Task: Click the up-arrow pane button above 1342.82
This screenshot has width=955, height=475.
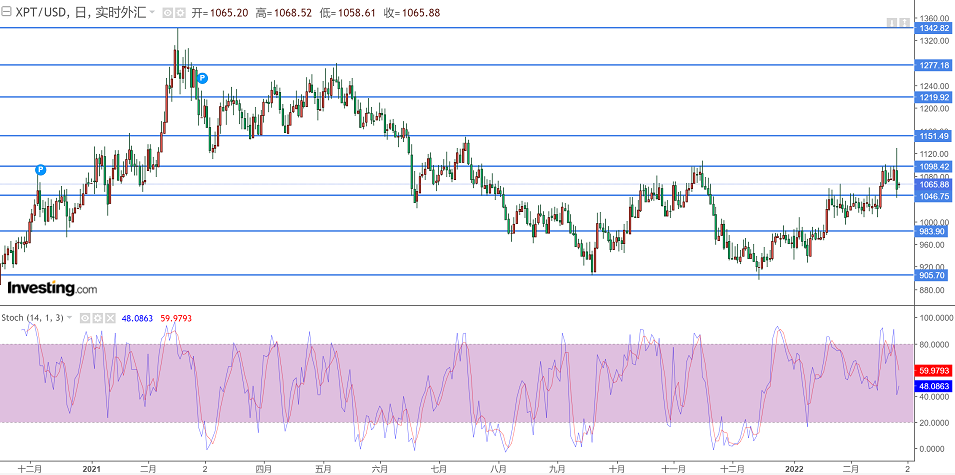Action: coord(904,23)
